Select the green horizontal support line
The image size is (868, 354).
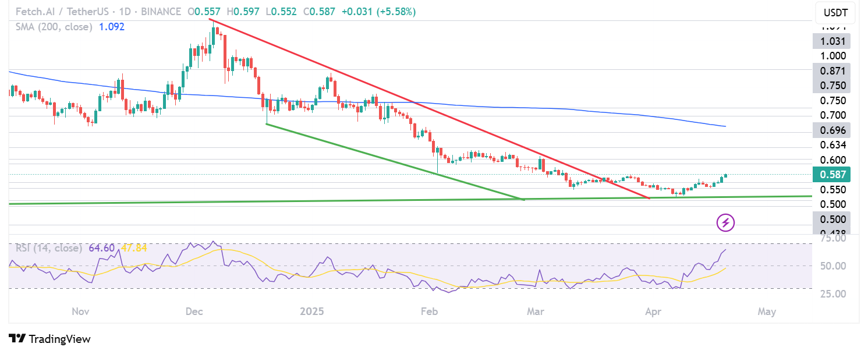410,200
